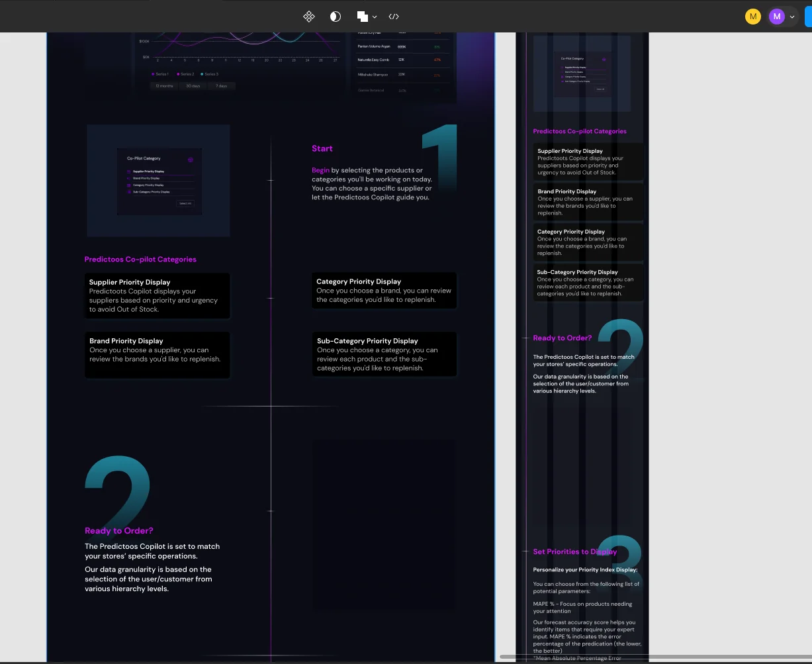Select the Panten Volumu Argan table row
Viewport: 812px width, 664px height.
(402, 46)
